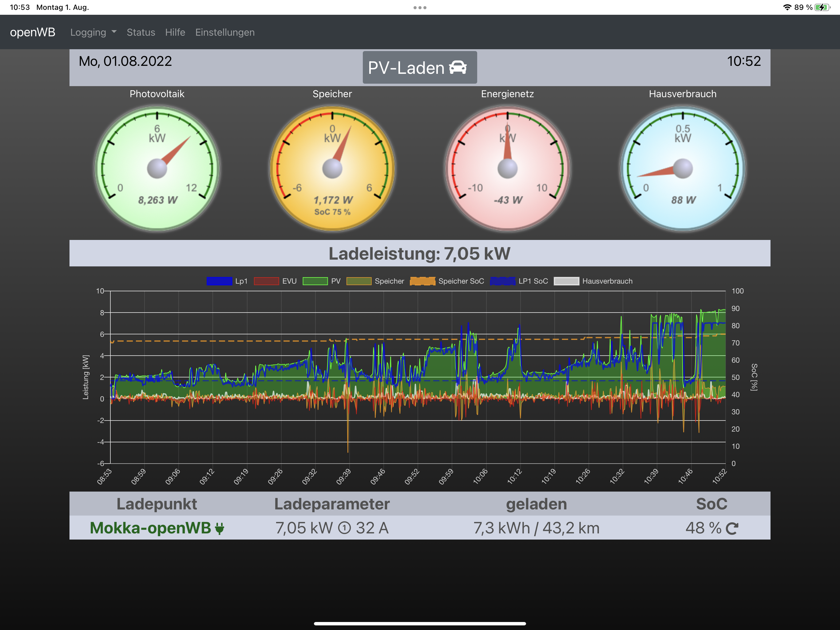Click the SoC refresh arrow icon
This screenshot has width=840, height=630.
point(731,528)
